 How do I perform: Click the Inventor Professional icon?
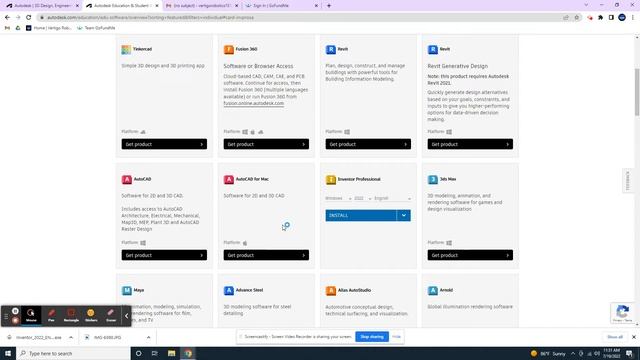331,180
